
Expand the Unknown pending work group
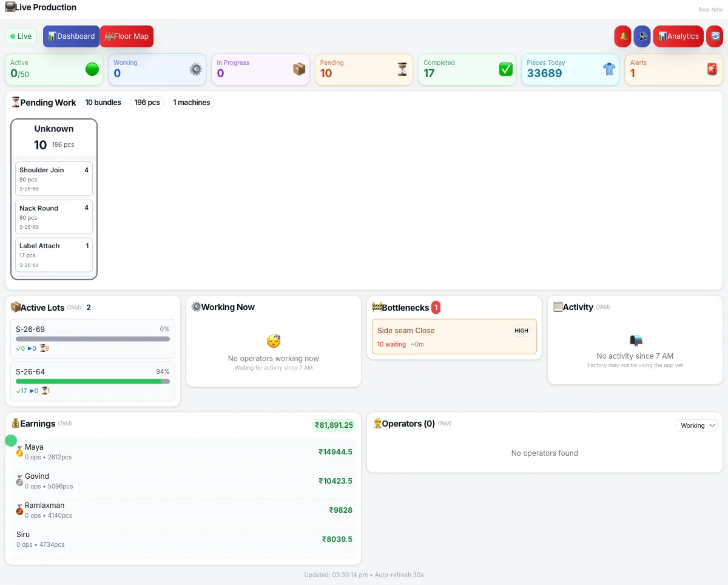pyautogui.click(x=54, y=137)
